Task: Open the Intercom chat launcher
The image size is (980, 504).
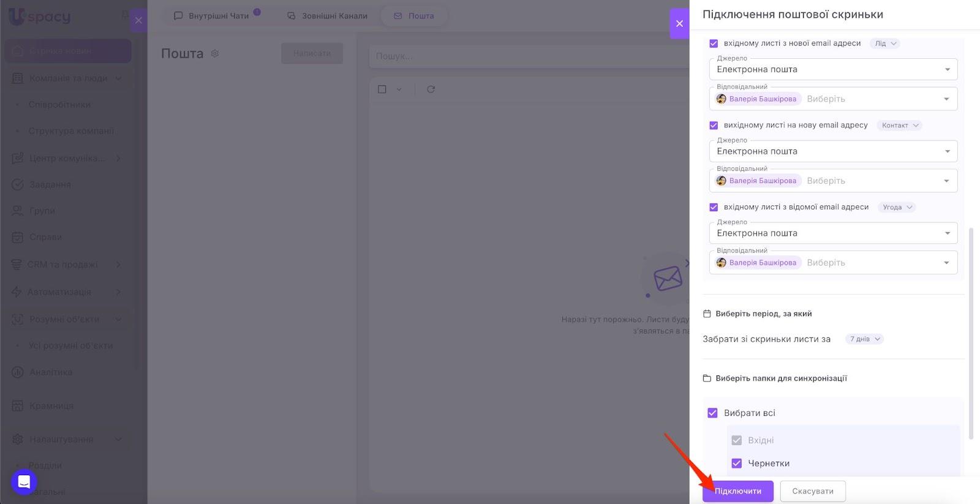Action: tap(24, 482)
